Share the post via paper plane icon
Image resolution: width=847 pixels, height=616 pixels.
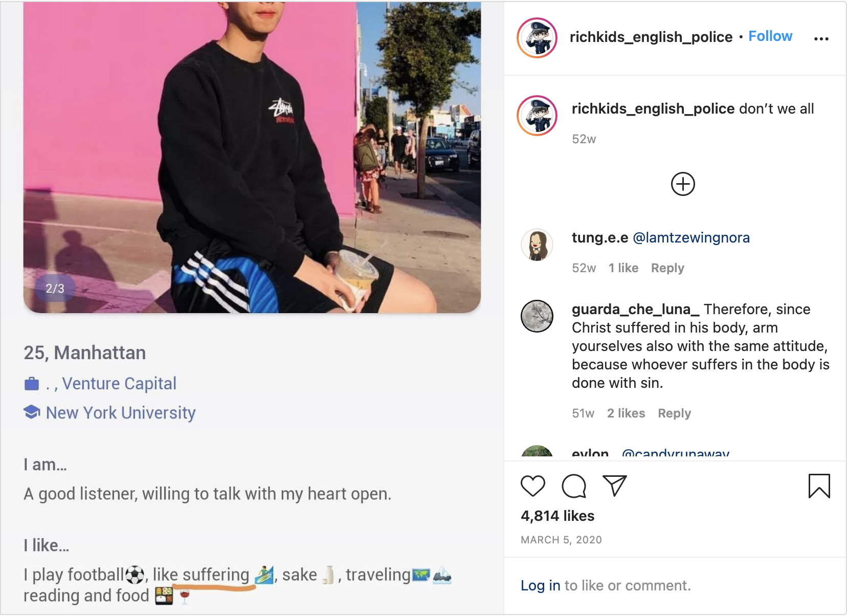tap(614, 486)
